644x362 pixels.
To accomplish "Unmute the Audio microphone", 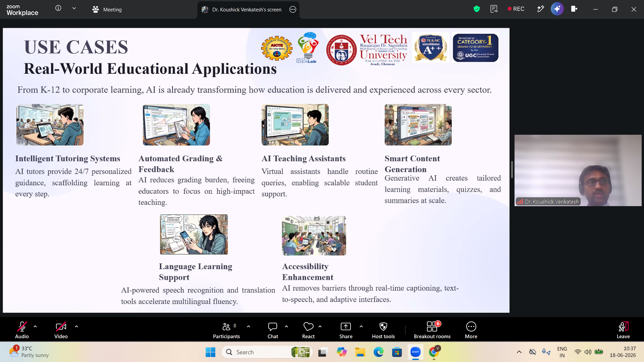I will [22, 330].
